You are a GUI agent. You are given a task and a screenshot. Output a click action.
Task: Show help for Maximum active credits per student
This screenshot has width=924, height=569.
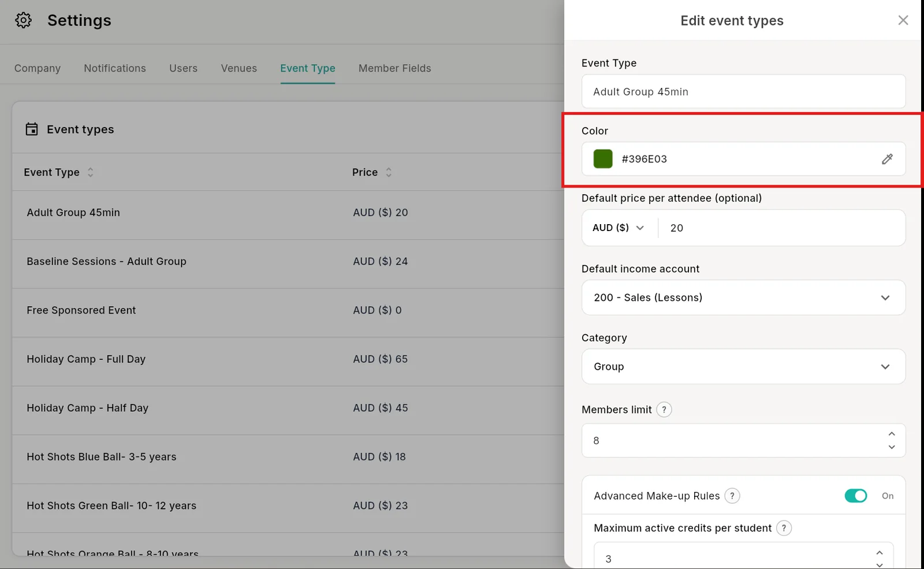coord(784,528)
